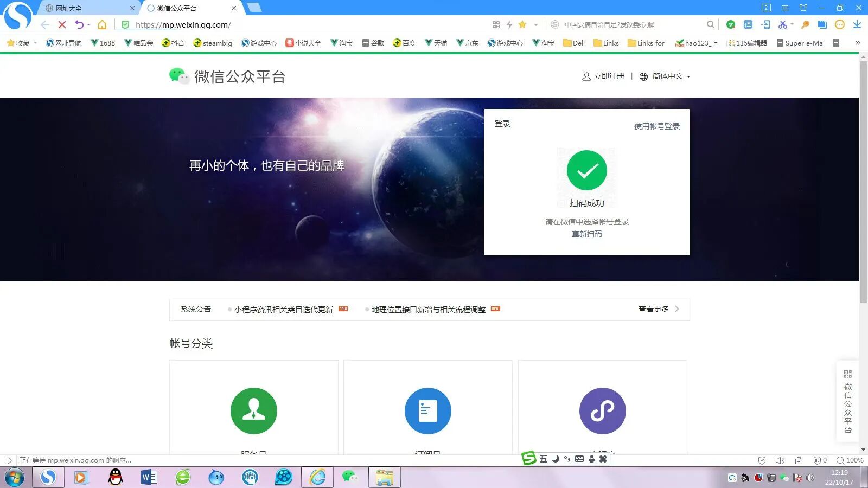
Task: Open the 京东 bookmark
Action: coord(467,43)
